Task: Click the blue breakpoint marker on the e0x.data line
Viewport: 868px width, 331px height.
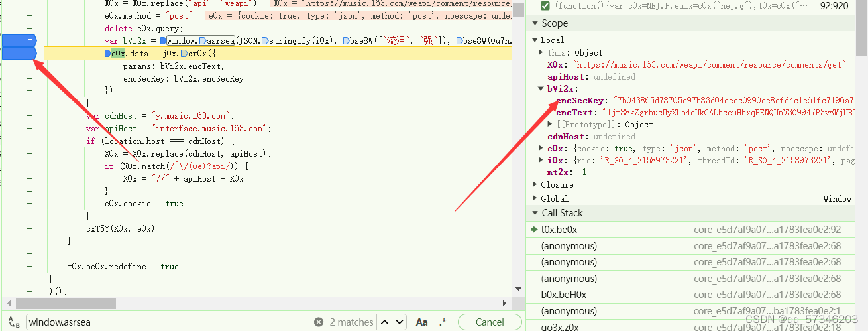Action: click(x=18, y=53)
